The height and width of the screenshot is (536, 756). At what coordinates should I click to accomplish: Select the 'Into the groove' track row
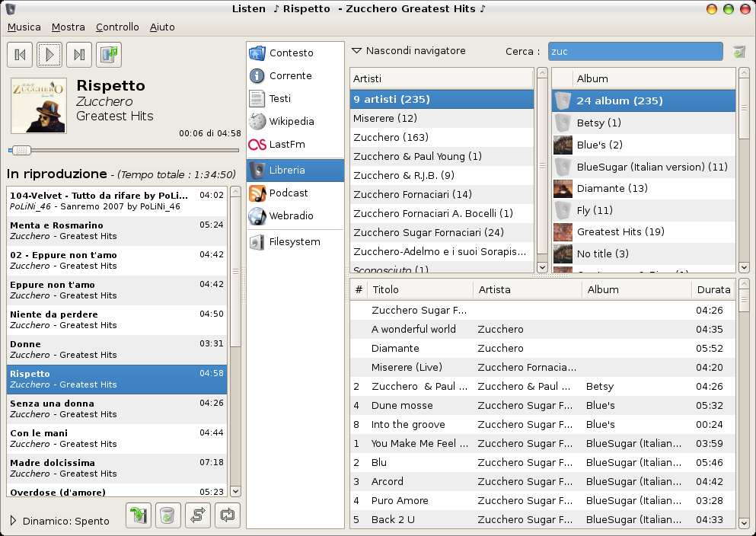click(543, 425)
